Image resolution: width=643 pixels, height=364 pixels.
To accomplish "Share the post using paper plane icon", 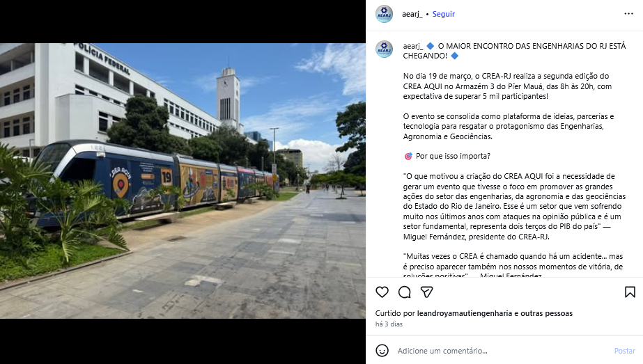I will pos(426,292).
